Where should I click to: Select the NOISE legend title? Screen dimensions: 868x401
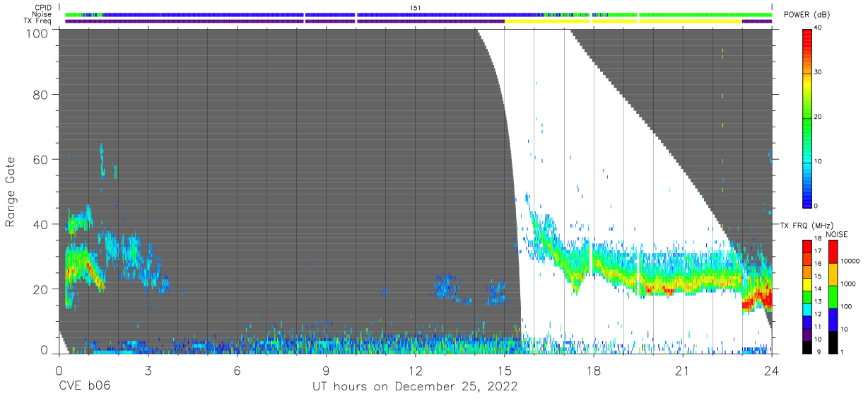tap(837, 234)
